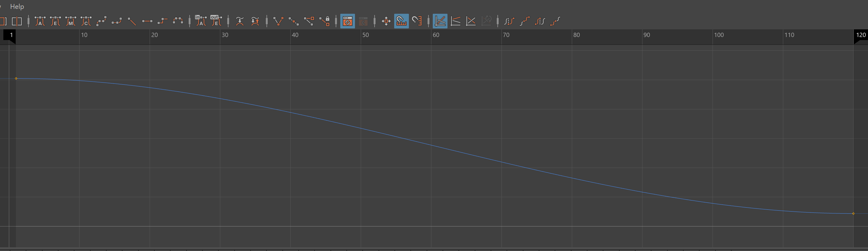Set Spline tangents icon with E label

click(55, 21)
